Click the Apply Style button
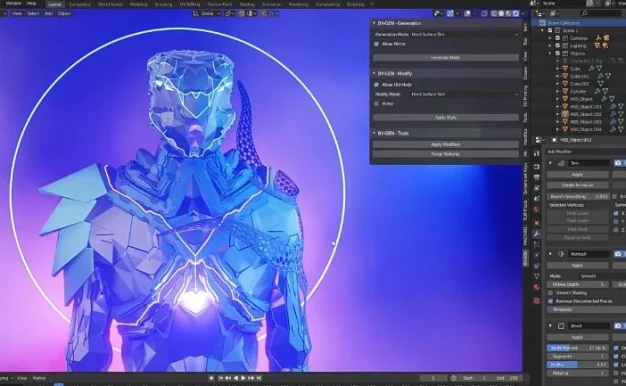The image size is (626, 386). 446,117
